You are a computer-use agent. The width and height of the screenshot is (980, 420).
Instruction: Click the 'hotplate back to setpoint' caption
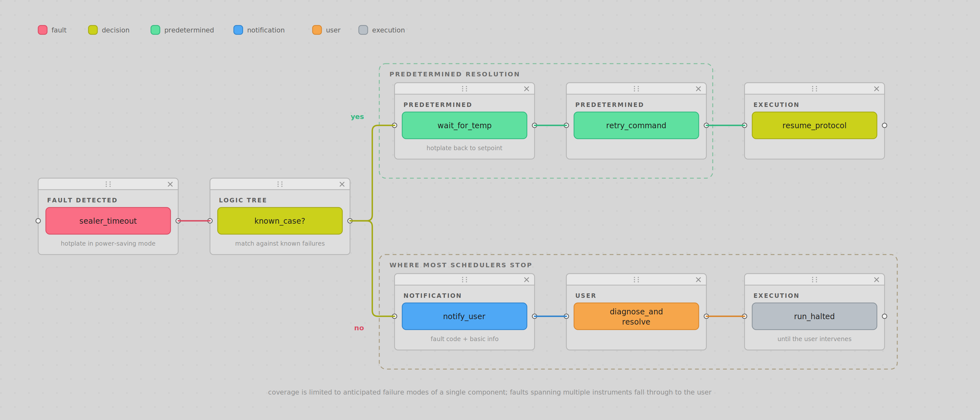(x=465, y=148)
